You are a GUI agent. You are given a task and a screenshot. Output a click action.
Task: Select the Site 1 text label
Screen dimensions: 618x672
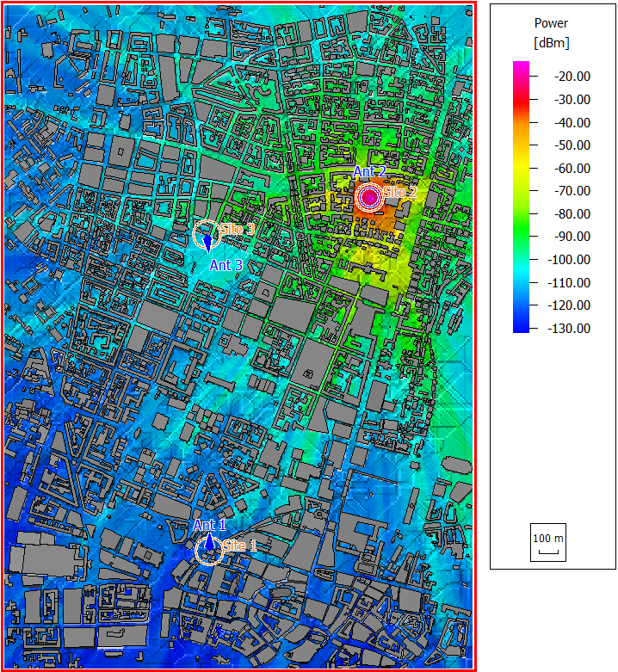pyautogui.click(x=240, y=546)
